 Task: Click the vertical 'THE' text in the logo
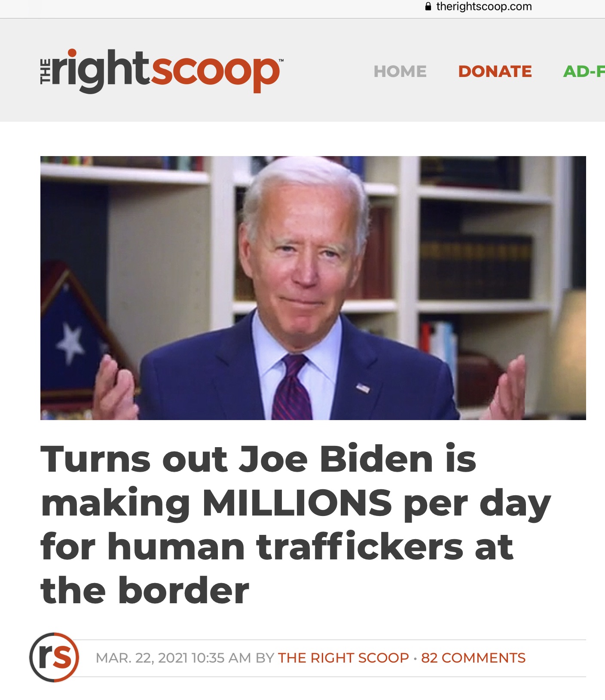[x=45, y=71]
